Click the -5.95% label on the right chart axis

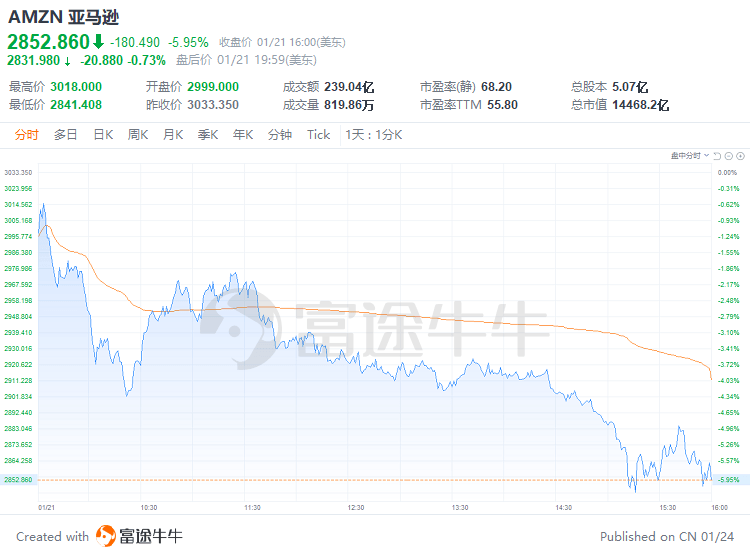click(x=729, y=480)
